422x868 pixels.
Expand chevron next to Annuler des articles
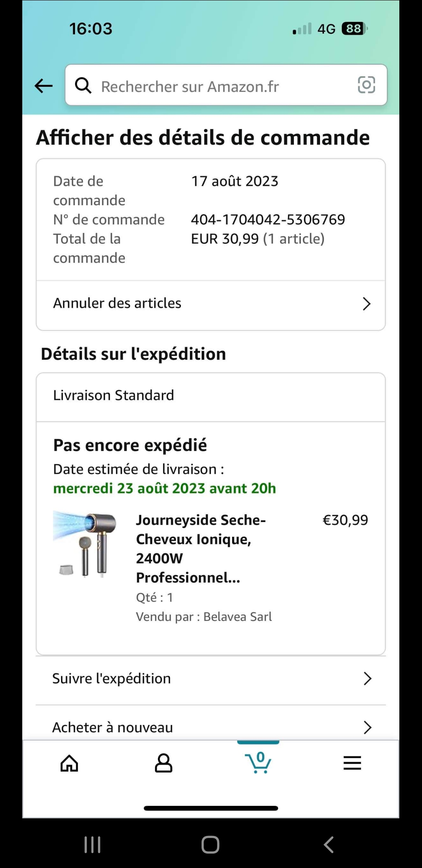point(366,304)
